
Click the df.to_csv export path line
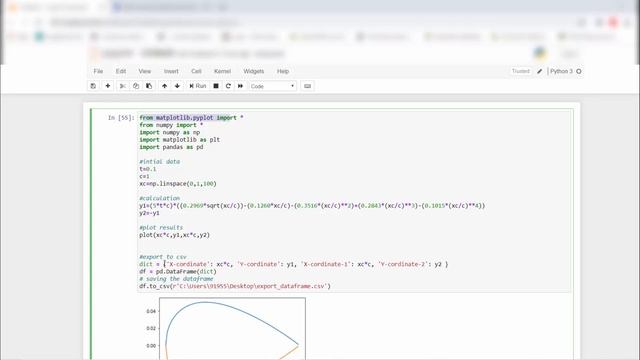click(235, 286)
